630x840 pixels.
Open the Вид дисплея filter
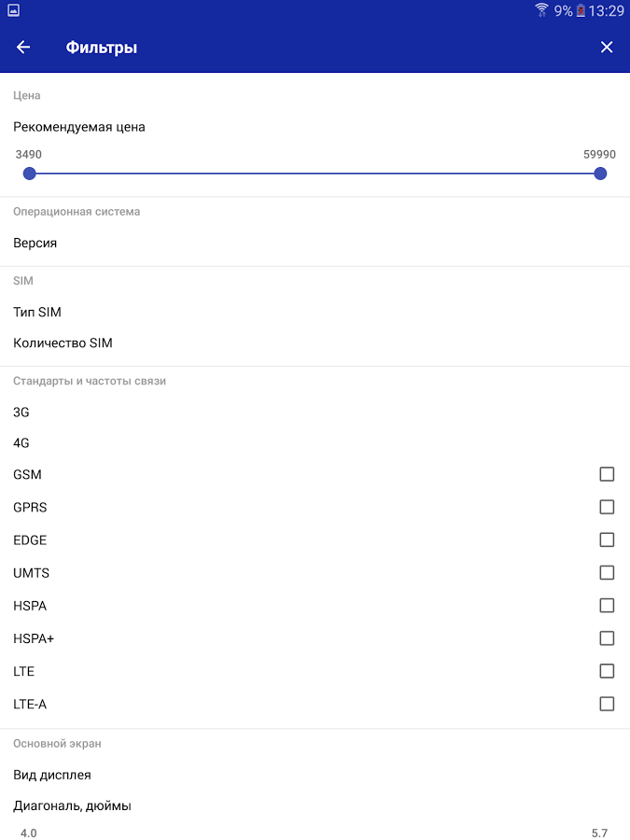[315, 775]
